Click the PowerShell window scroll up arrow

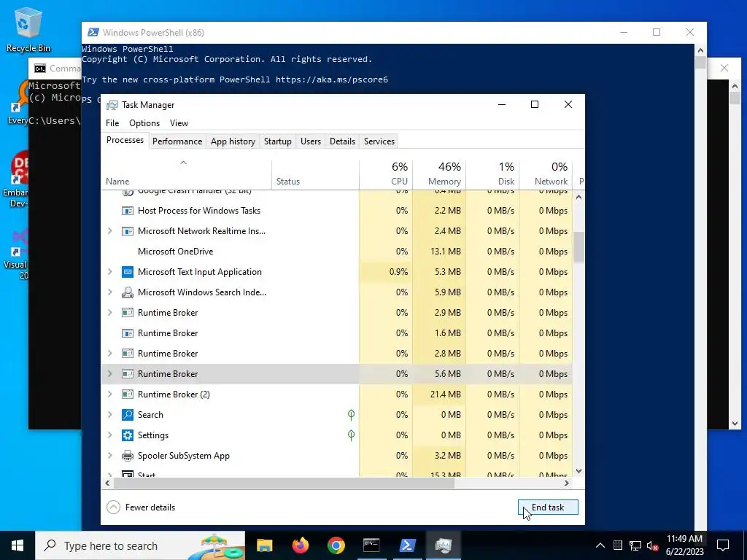click(x=700, y=50)
